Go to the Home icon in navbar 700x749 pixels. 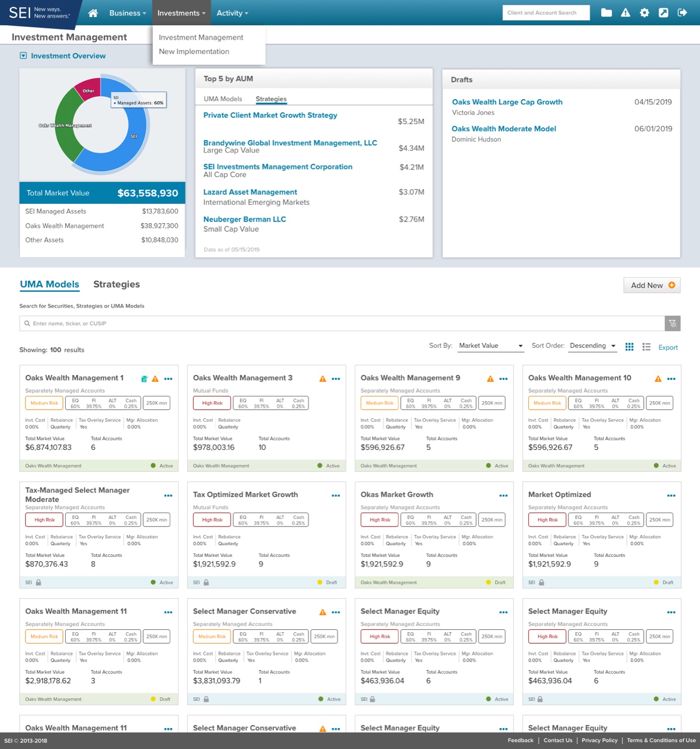[93, 13]
